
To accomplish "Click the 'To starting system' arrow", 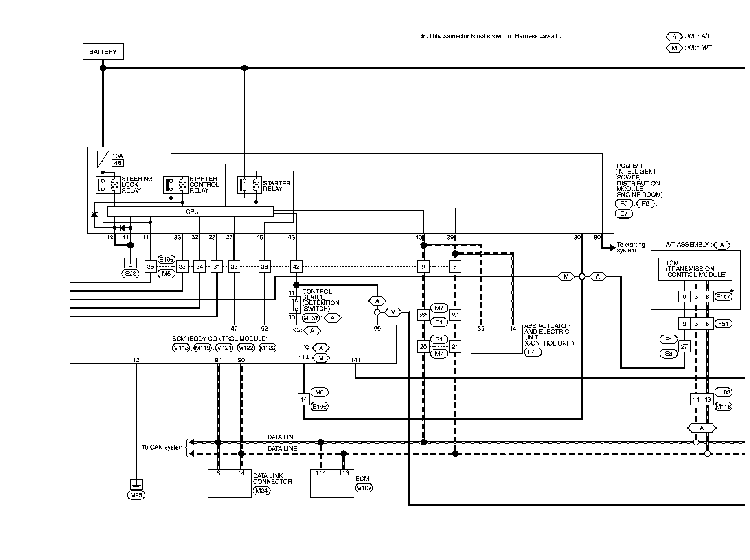I will 612,247.
